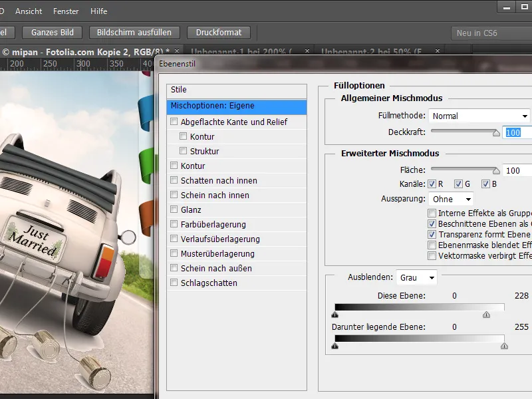Enable Vektormaske verbirgt Effekte checkbox

coord(432,256)
